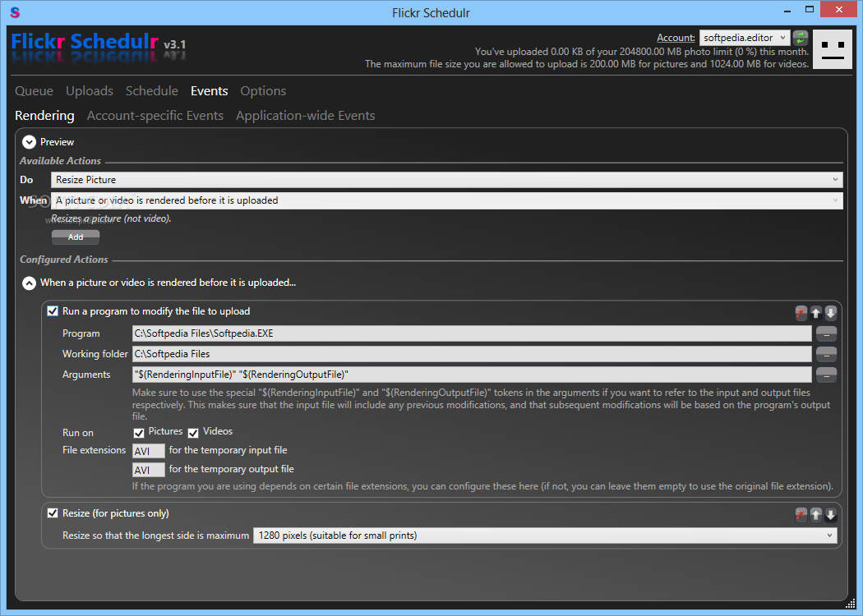The width and height of the screenshot is (863, 616).
Task: Open Application-wide Events sub-tab
Action: pyautogui.click(x=306, y=116)
